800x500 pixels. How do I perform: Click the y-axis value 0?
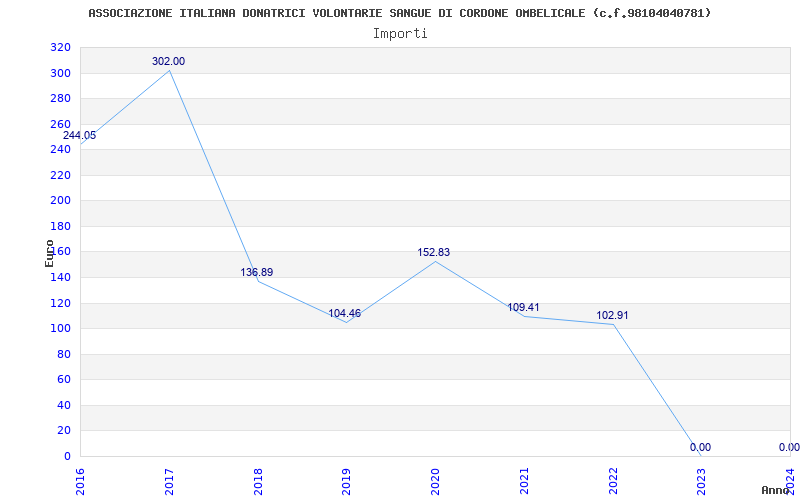coord(67,456)
